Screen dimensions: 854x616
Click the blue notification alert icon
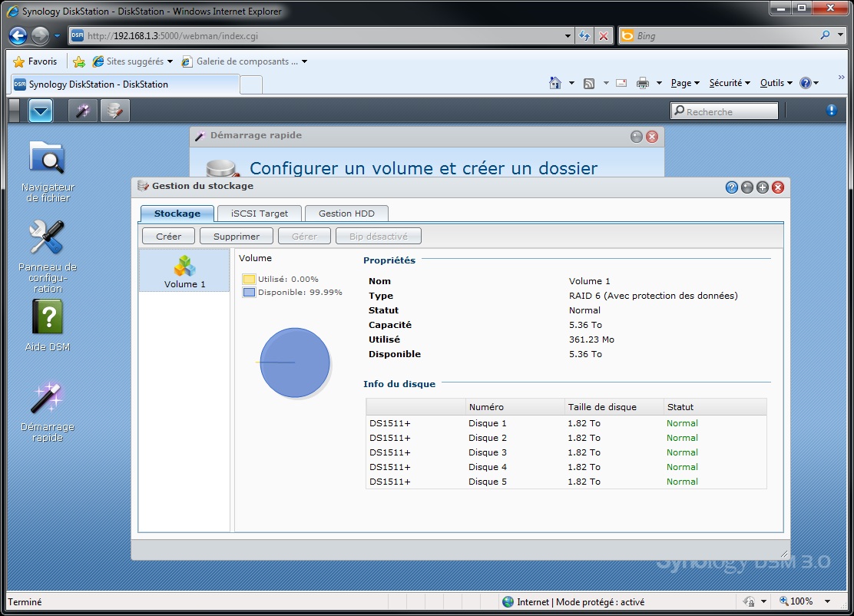tap(832, 111)
